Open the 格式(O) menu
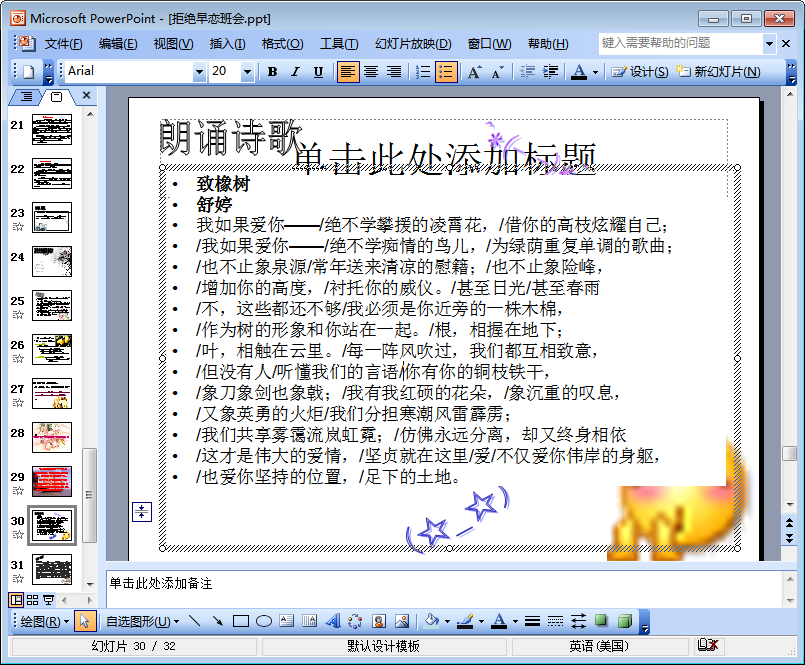Viewport: 805px width, 665px height. (x=282, y=44)
